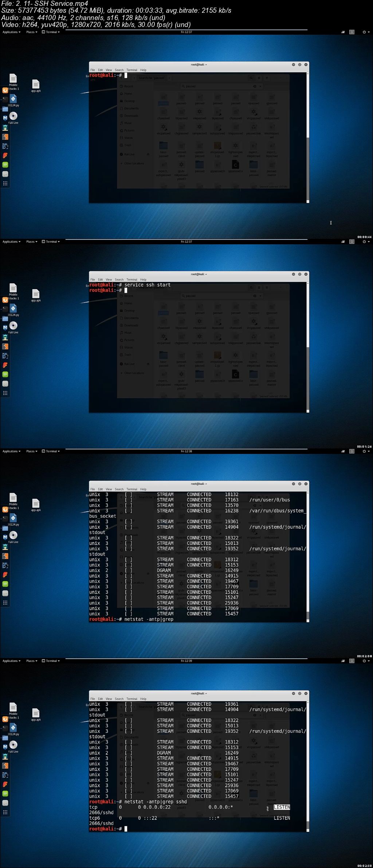Screen dimensions: 373x868
Task: Open the red F Faraday dock icon in frame 00:01:26
Action: [5, 365]
